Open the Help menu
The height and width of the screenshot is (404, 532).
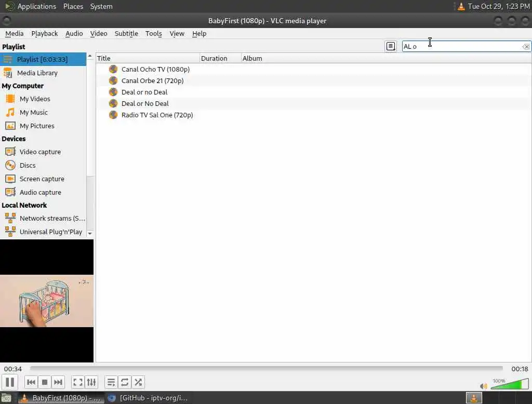click(199, 34)
